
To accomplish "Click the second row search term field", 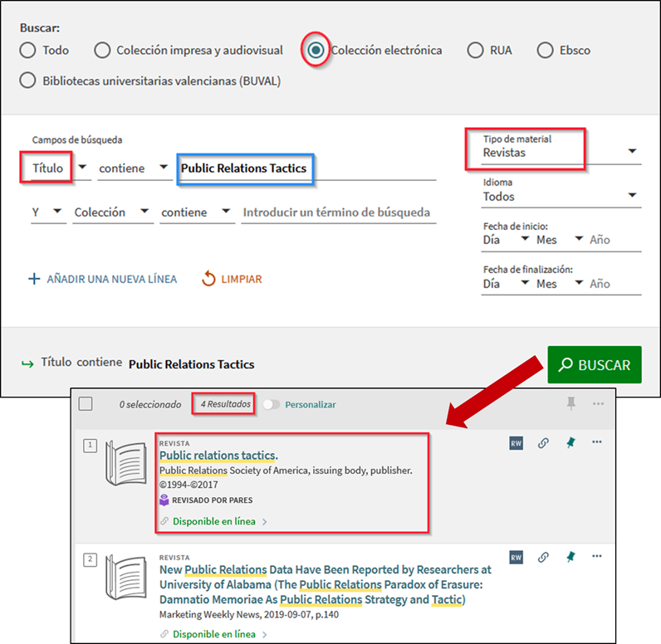I will (336, 212).
